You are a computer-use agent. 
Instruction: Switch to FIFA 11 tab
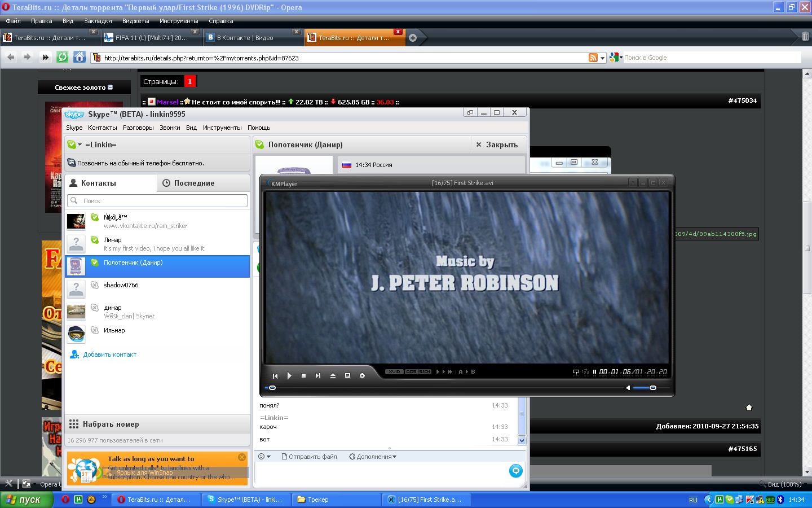(152, 38)
